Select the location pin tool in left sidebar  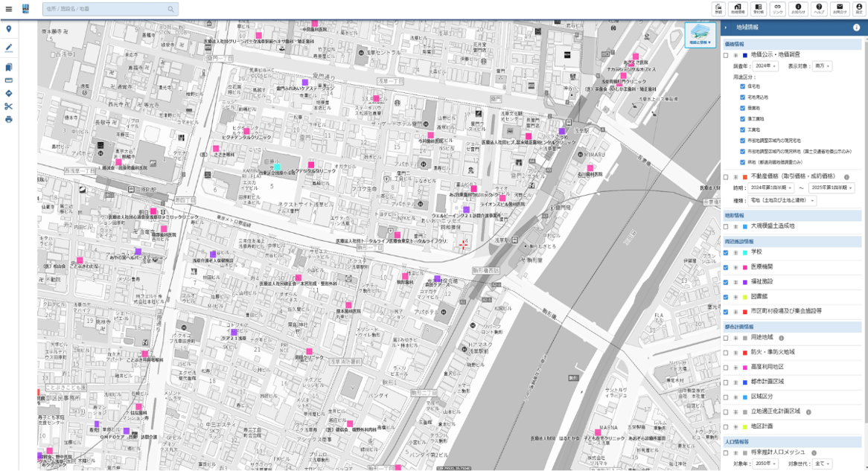pyautogui.click(x=9, y=29)
